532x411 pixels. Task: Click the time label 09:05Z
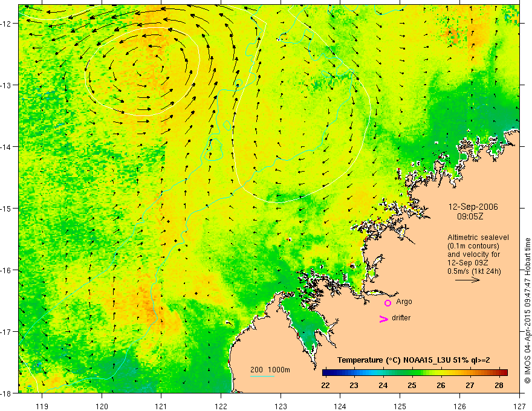pyautogui.click(x=470, y=216)
